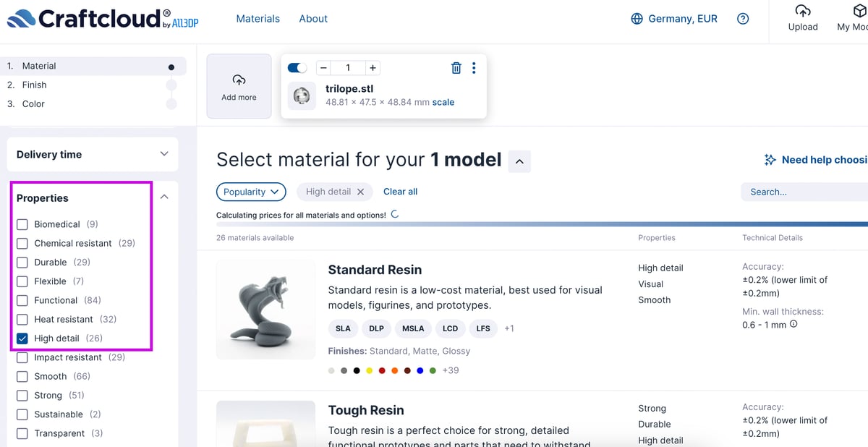Check the Impact resistant property
Screen dimensions: 868x447
click(x=22, y=357)
